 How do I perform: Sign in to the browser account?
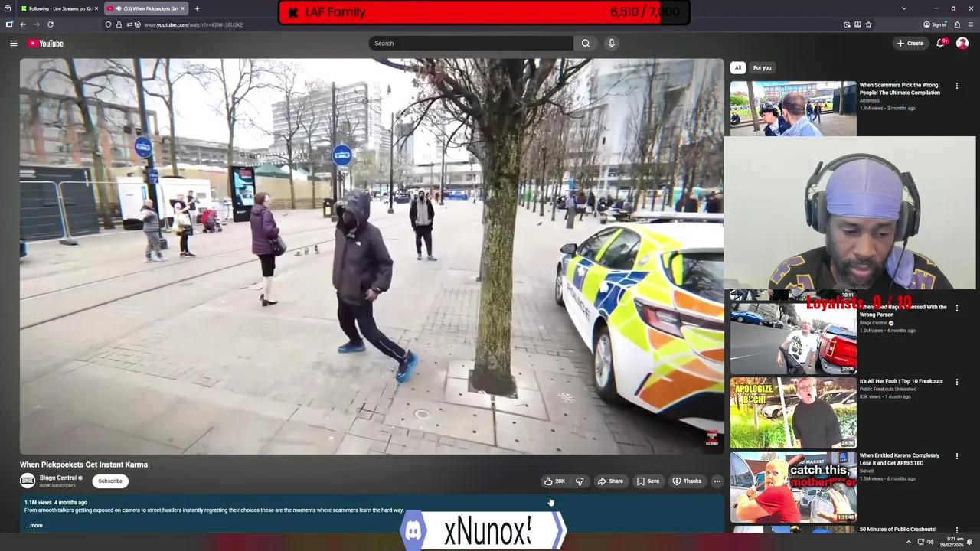tap(935, 24)
